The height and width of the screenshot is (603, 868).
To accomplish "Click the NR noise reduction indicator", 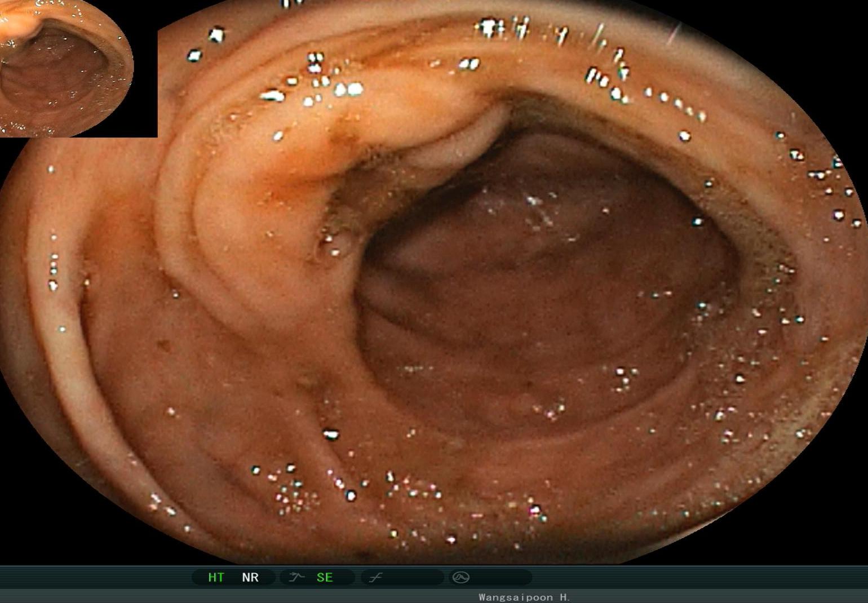I will [x=250, y=578].
